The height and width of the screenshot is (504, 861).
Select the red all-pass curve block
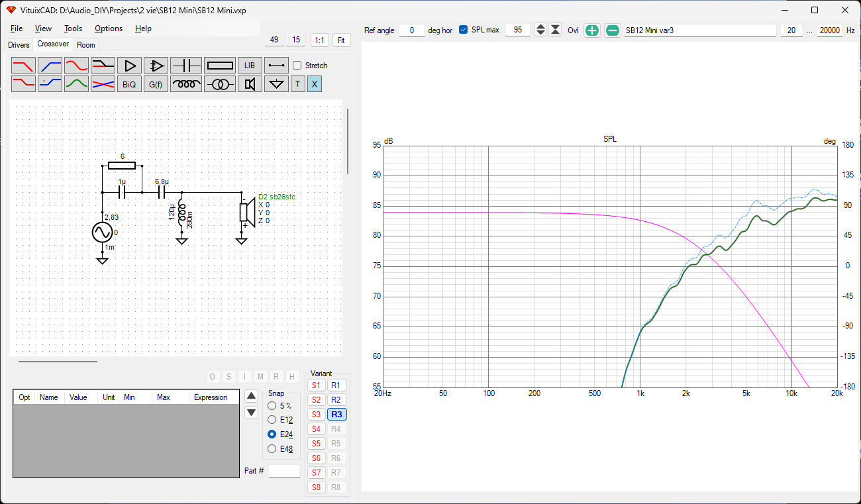click(77, 66)
